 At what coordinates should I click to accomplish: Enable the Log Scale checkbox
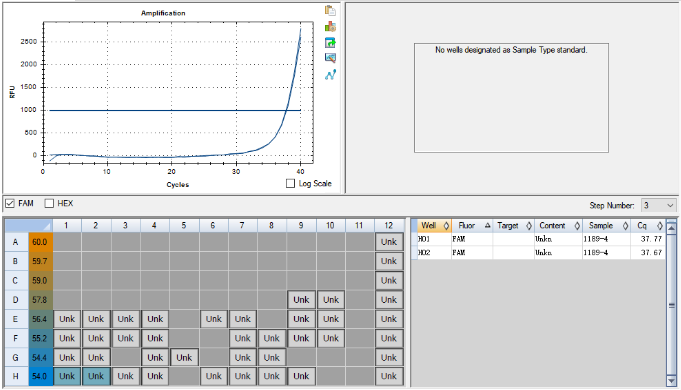point(291,183)
